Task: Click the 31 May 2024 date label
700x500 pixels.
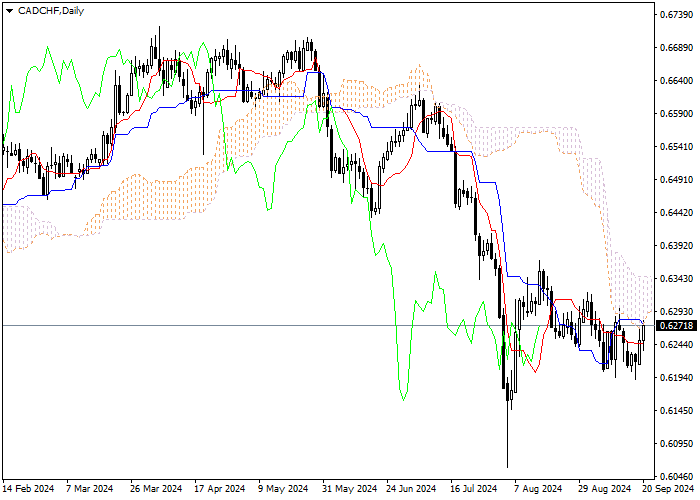Action: click(x=350, y=489)
